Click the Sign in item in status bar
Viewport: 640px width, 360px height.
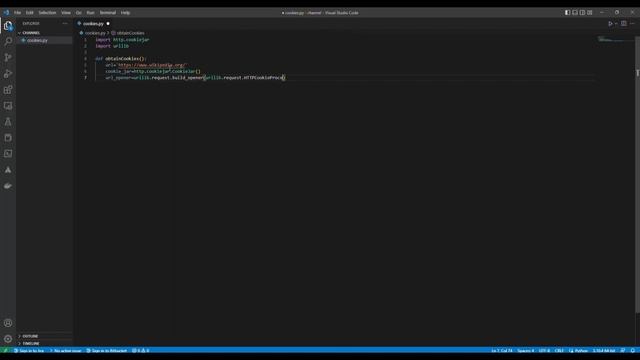point(29,350)
